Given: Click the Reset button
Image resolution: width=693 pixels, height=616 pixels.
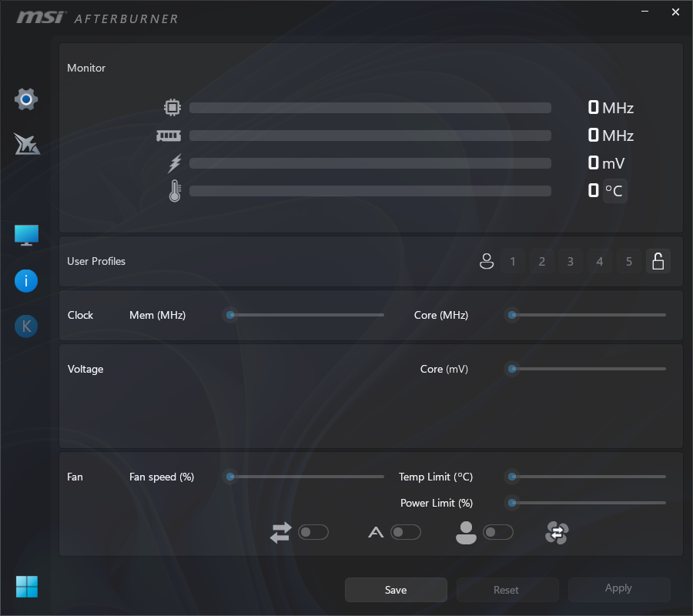Looking at the screenshot, I should pyautogui.click(x=507, y=590).
